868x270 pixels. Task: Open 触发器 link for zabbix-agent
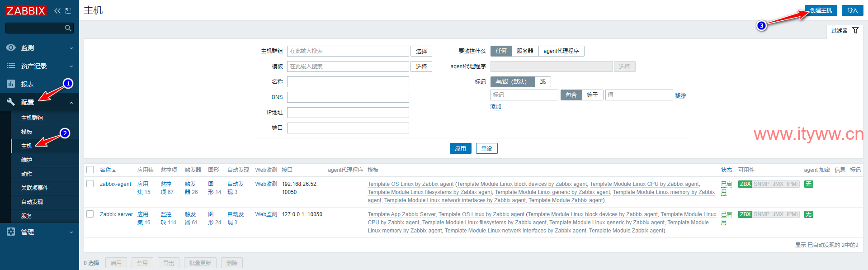tap(191, 188)
